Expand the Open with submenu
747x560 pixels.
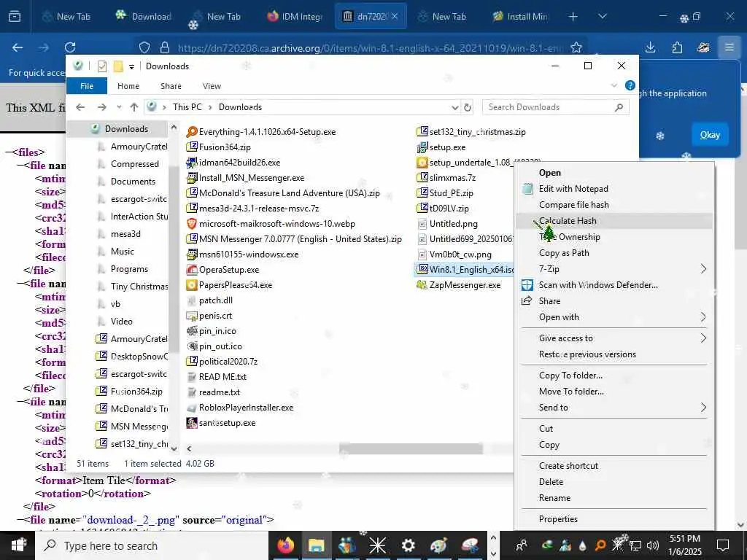coord(703,317)
